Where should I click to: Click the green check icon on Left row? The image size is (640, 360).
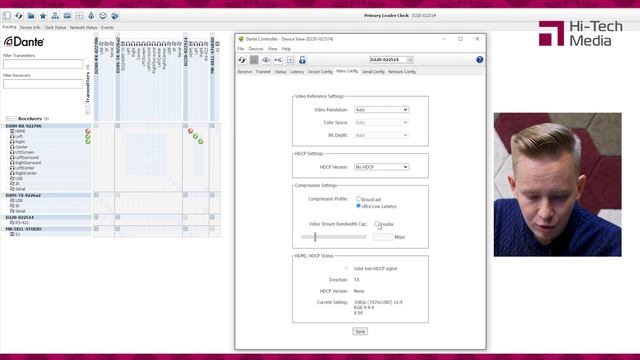click(x=88, y=137)
